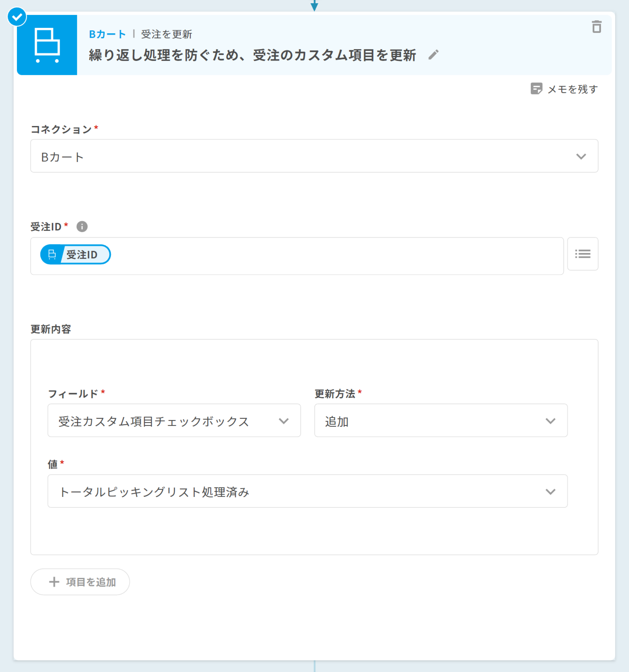Click the 受注ID variable pill
The width and height of the screenshot is (629, 672).
coord(75,254)
